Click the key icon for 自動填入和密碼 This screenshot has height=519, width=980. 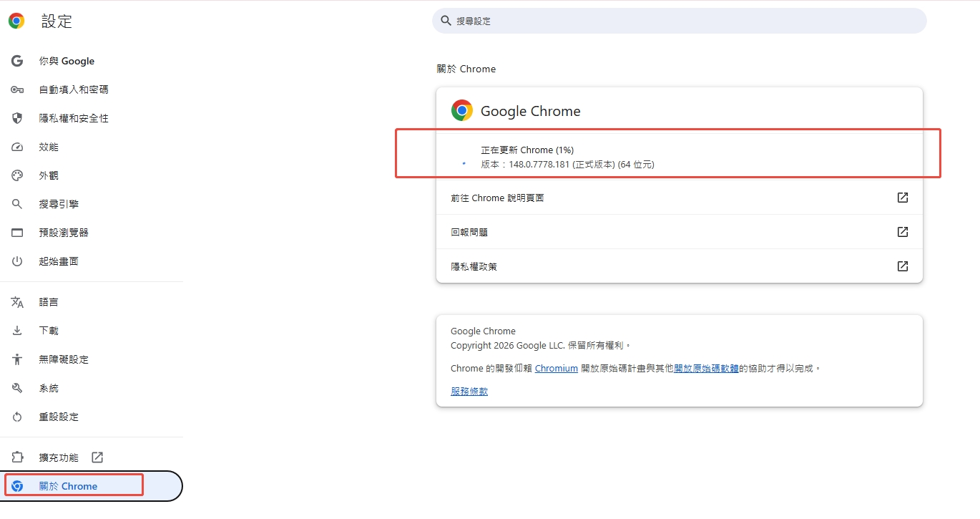click(17, 89)
